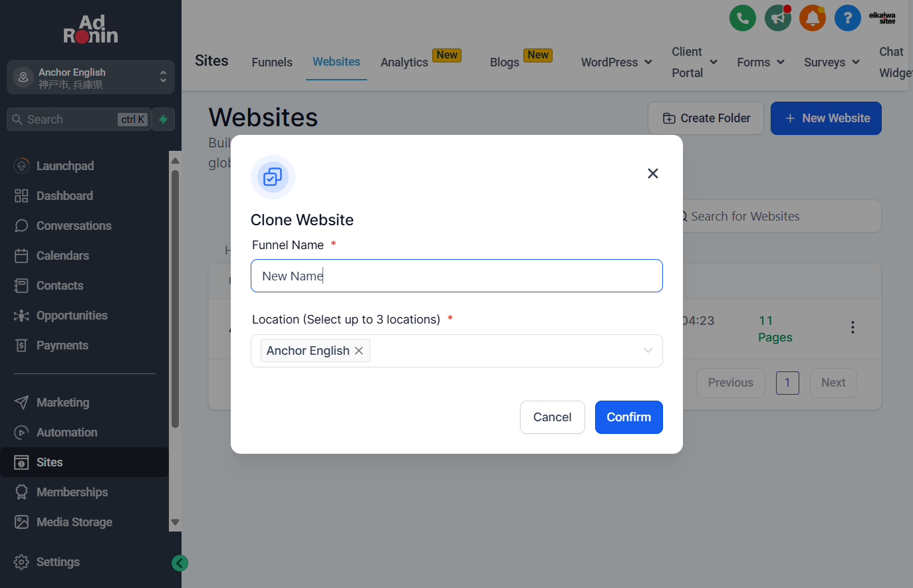The width and height of the screenshot is (913, 588).
Task: Open Conversations from sidebar
Action: coord(74,226)
